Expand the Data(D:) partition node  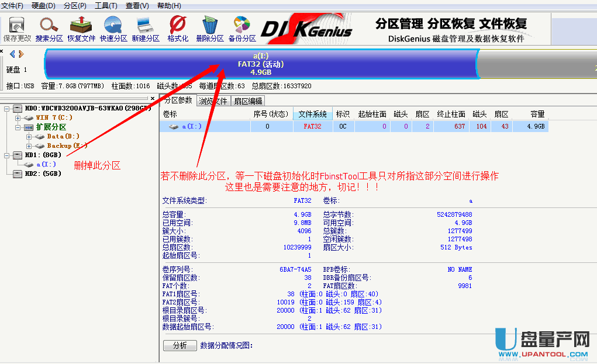click(29, 136)
